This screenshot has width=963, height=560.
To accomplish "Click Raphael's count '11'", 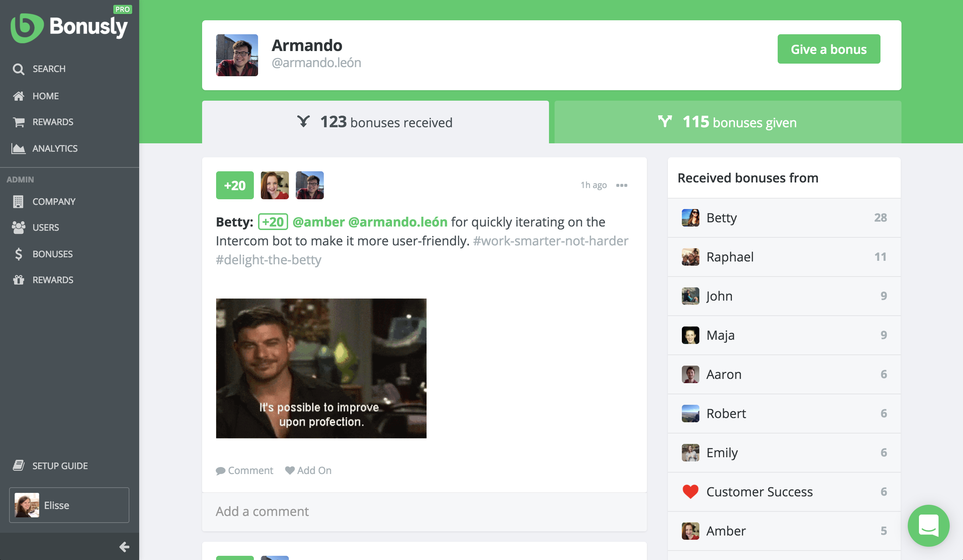I will click(880, 257).
